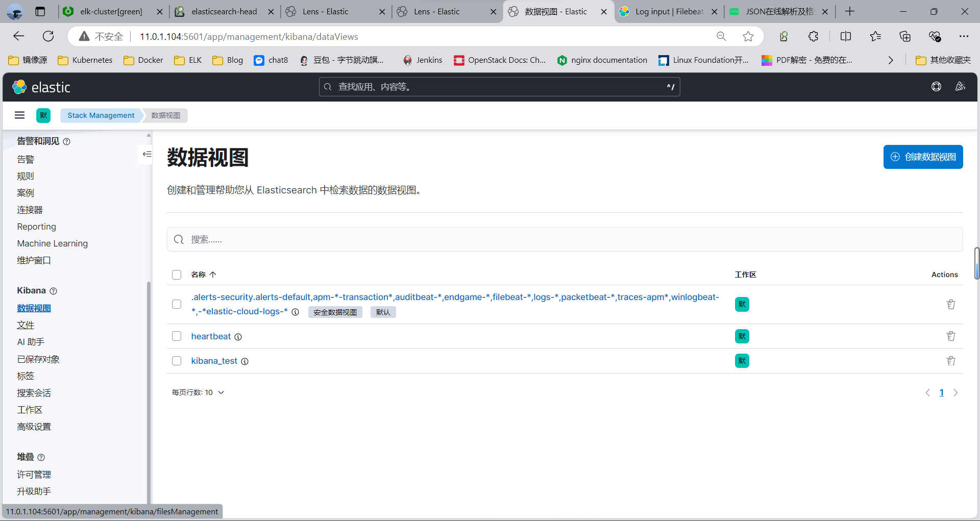The image size is (980, 521).
Task: Open the ELK bookmark folder
Action: [188, 60]
